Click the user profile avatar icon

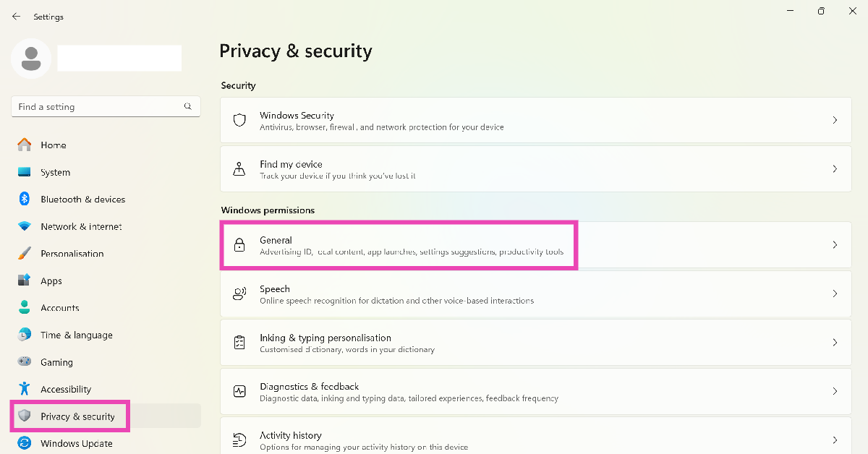tap(31, 59)
